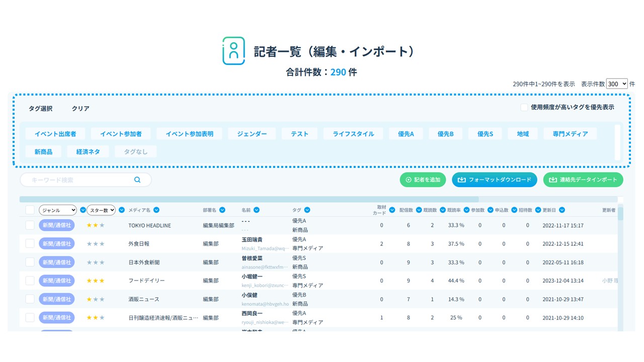The image size is (644, 362).
Task: Select the TOKYO HEADLINE row checkbox
Action: point(30,225)
